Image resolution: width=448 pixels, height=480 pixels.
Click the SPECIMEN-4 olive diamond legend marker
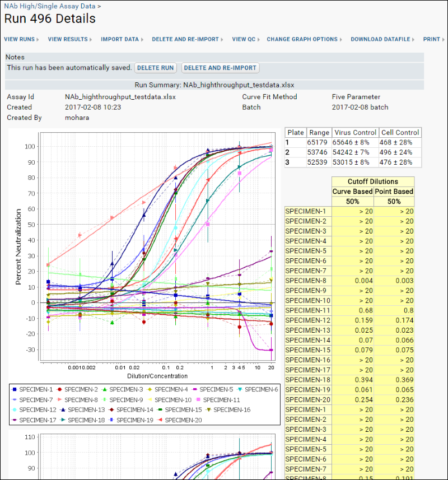150,390
